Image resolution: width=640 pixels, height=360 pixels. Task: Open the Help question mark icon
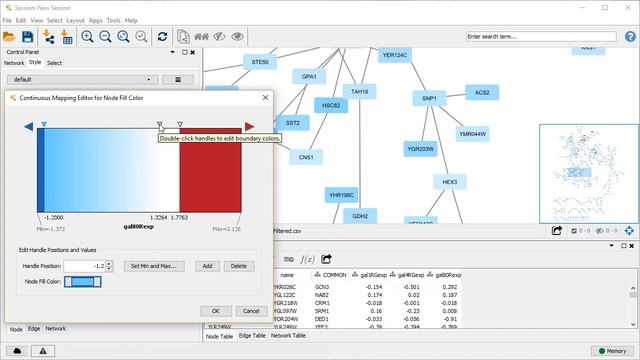pyautogui.click(x=630, y=37)
